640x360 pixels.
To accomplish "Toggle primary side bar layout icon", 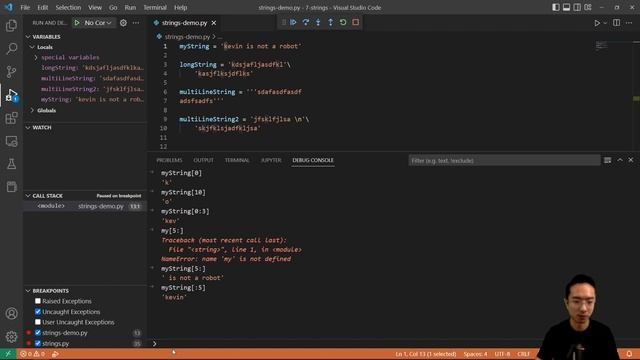I will [556, 7].
